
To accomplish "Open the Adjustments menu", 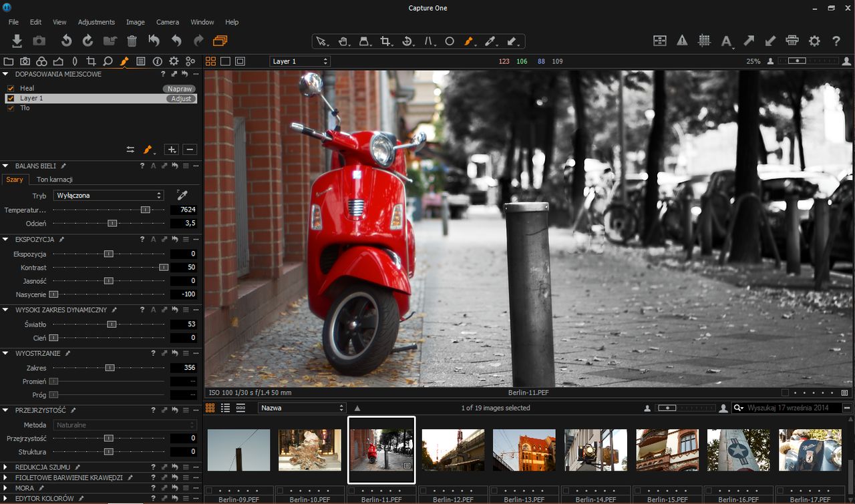I will 96,22.
